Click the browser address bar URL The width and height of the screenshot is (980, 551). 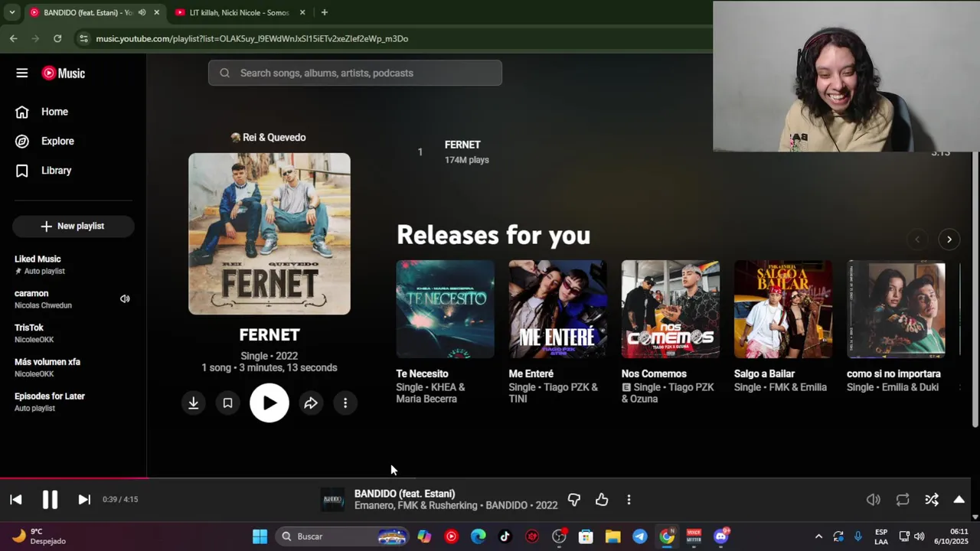(x=252, y=38)
